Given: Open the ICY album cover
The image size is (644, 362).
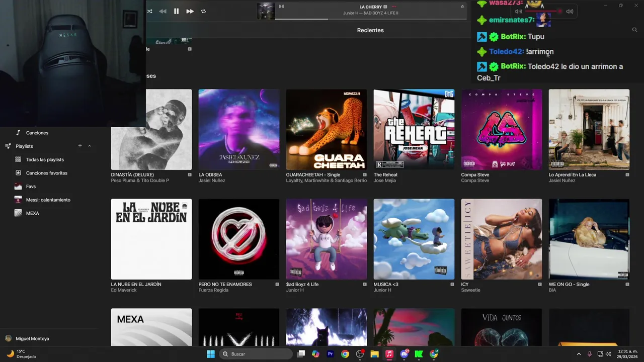Looking at the screenshot, I should [502, 239].
